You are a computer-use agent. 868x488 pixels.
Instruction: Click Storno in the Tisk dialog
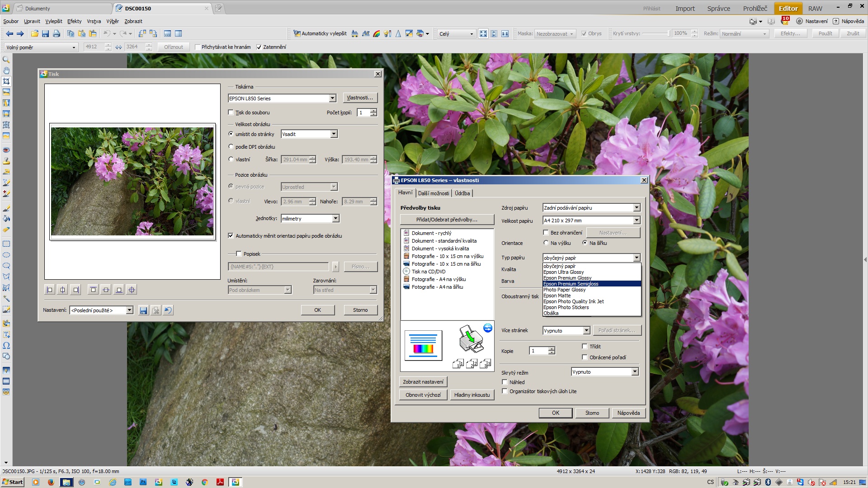pos(360,310)
